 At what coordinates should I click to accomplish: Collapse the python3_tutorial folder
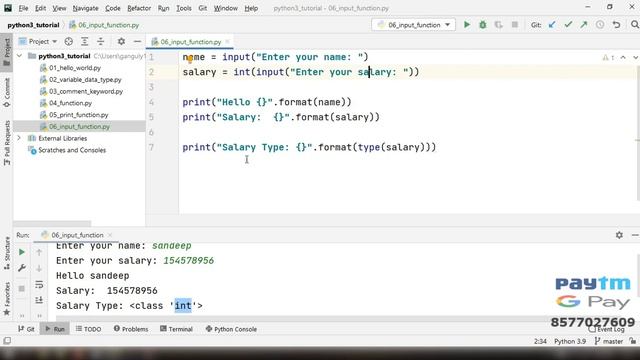click(19, 56)
